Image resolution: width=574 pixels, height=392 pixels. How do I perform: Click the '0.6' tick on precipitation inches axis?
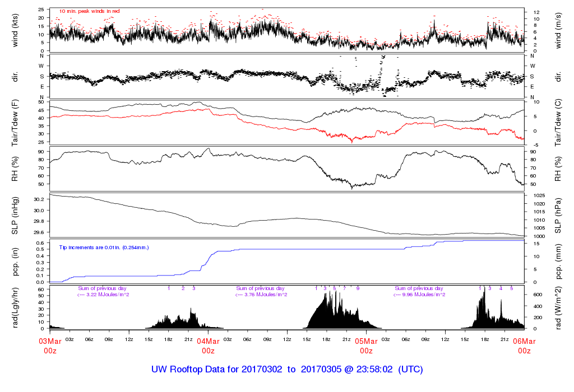point(40,243)
